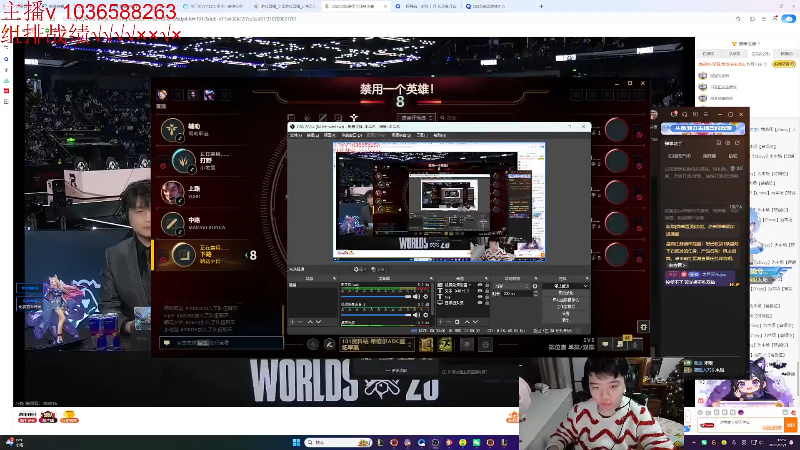This screenshot has height=450, width=800.
Task: Lock the video capture device source
Action: (x=487, y=285)
